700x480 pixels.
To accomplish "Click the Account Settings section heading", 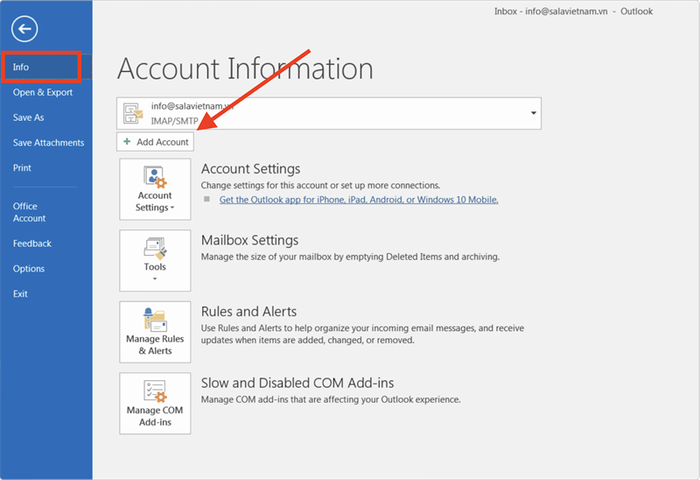I will pyautogui.click(x=250, y=169).
